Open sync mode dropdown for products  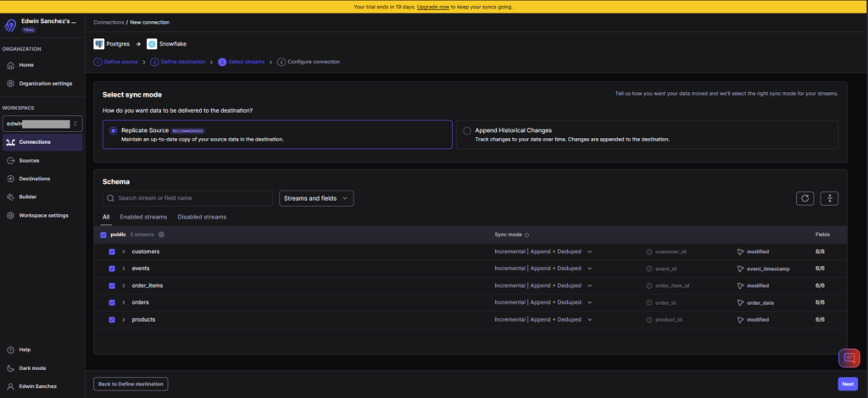pos(543,320)
